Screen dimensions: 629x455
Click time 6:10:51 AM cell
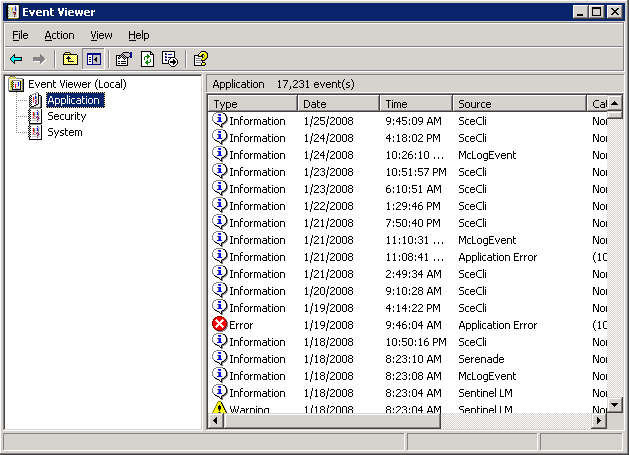(413, 189)
